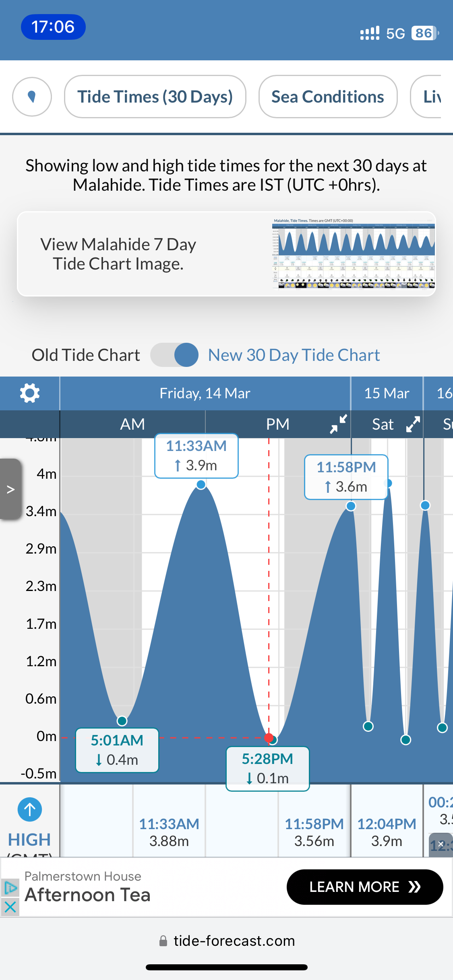The height and width of the screenshot is (980, 453).
Task: Select New 30 Day Tide Chart label
Action: pos(294,355)
